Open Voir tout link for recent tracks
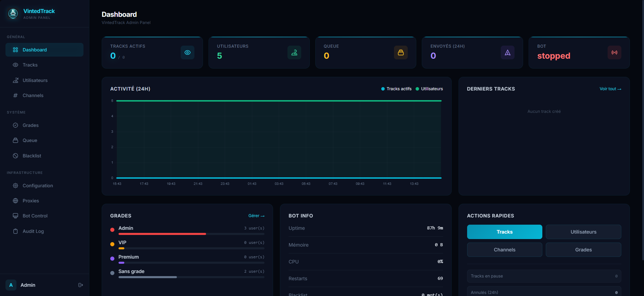Image resolution: width=644 pixels, height=296 pixels. tap(610, 89)
